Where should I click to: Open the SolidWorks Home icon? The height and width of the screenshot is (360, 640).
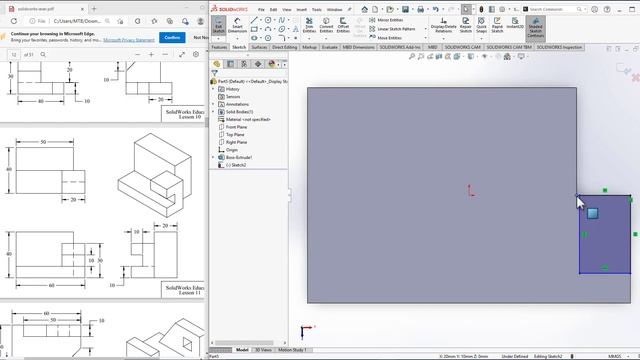point(364,9)
